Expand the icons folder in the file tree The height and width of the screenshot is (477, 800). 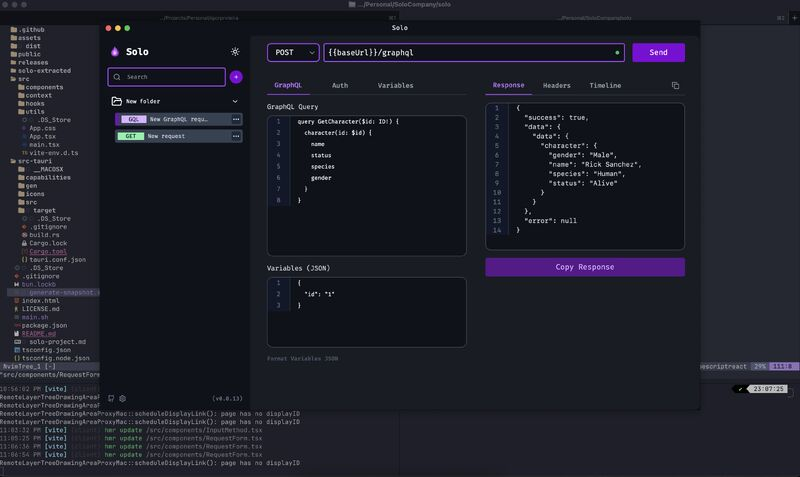coord(31,194)
